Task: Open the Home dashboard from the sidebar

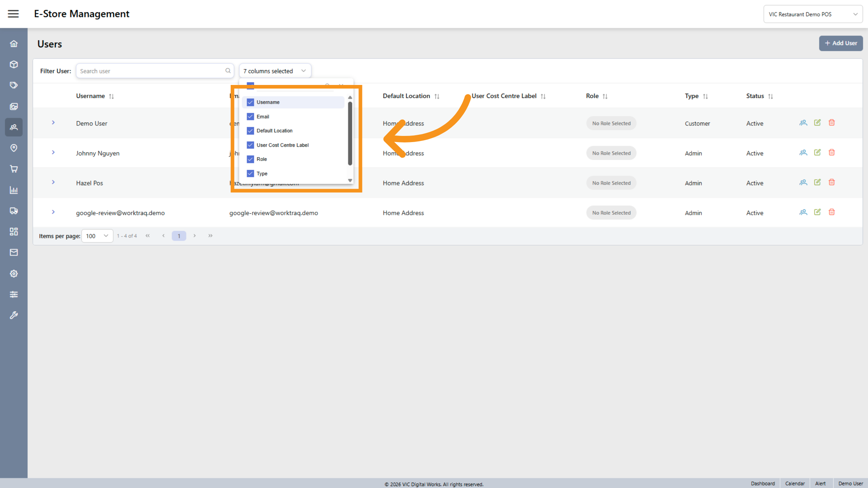Action: 14,43
